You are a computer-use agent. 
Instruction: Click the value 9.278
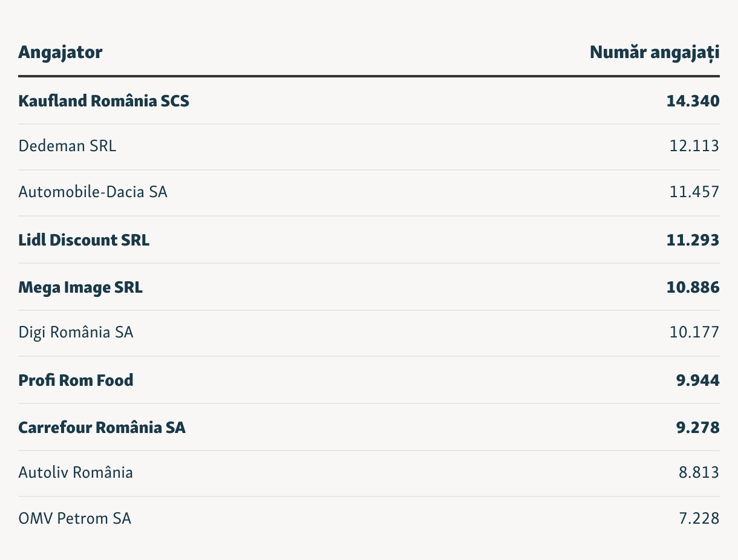point(698,428)
